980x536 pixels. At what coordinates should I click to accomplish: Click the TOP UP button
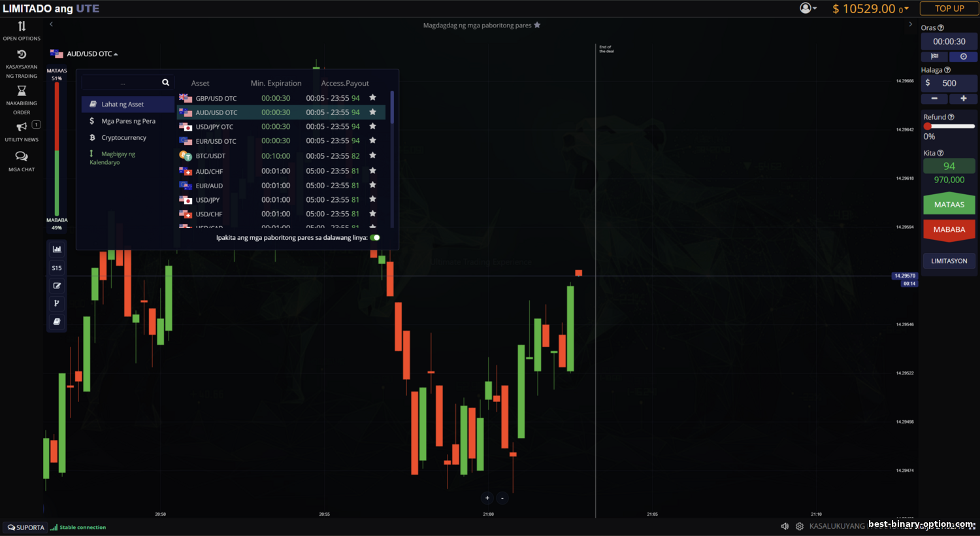[949, 8]
